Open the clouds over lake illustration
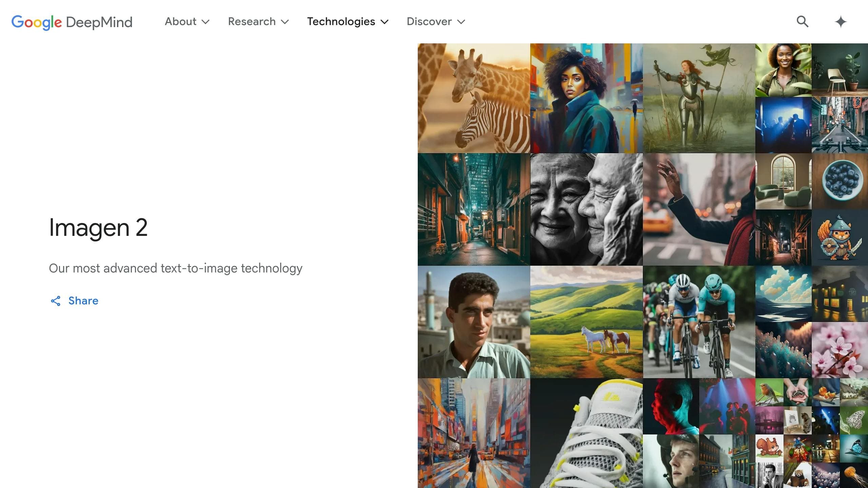The width and height of the screenshot is (868, 488). 784,294
